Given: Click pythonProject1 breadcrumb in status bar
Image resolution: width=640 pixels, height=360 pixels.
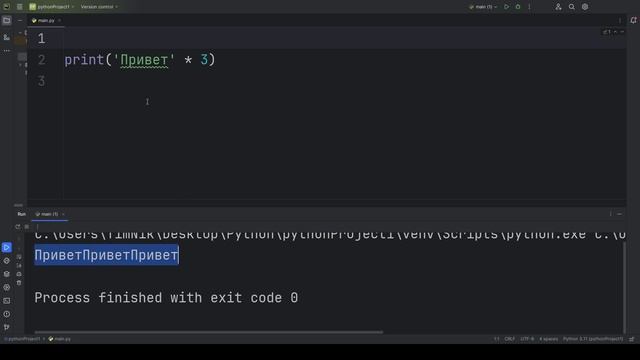Looking at the screenshot, I should point(22,339).
